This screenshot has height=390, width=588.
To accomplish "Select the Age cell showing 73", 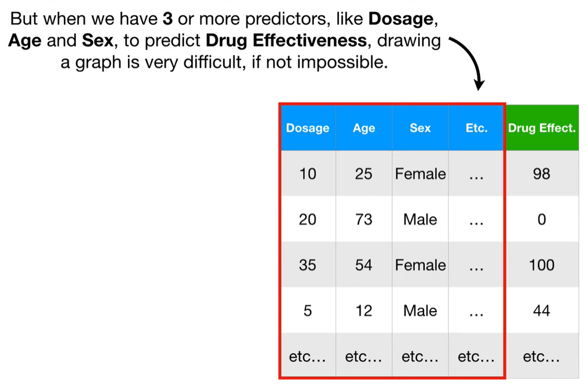I will (364, 219).
